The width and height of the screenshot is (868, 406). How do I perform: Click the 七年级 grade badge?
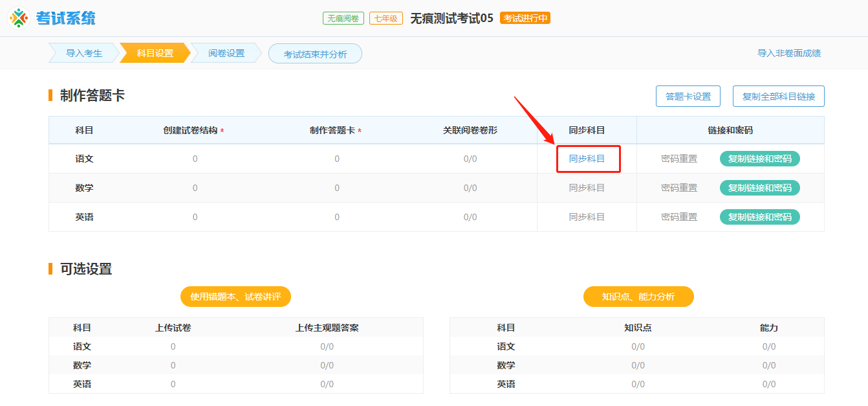[x=385, y=17]
